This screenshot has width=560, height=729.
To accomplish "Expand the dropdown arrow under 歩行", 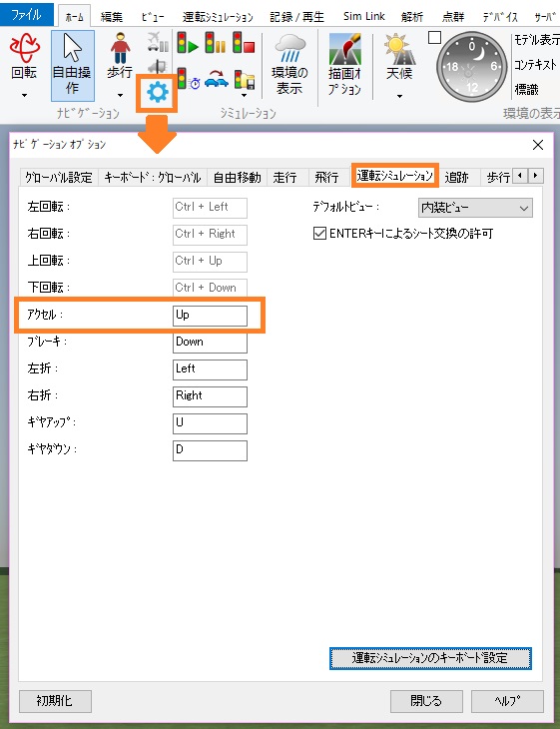I will coord(121,95).
